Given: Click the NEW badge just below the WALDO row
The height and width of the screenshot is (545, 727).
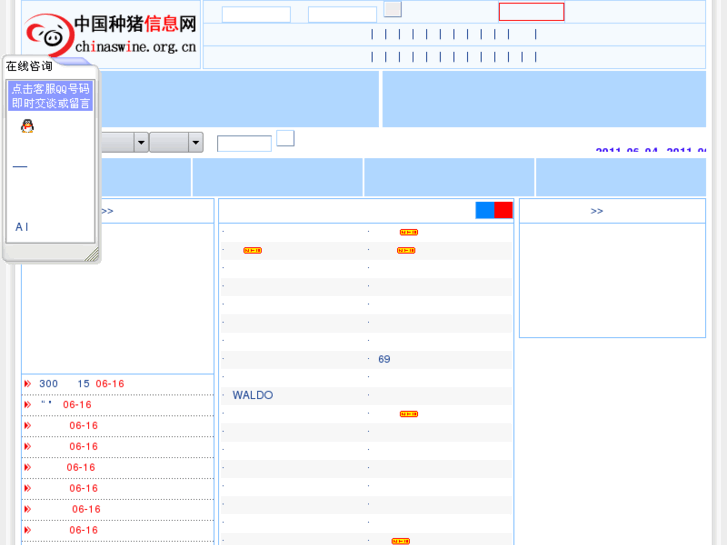Looking at the screenshot, I should tap(409, 414).
